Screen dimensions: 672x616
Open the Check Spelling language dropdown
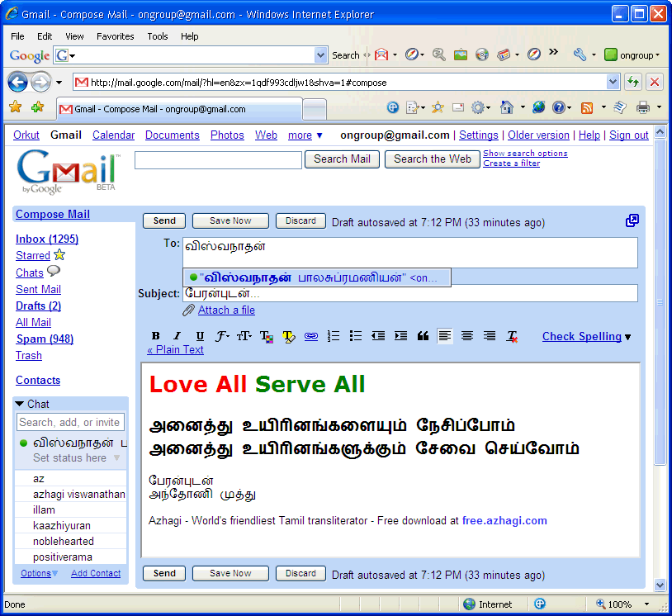[628, 338]
